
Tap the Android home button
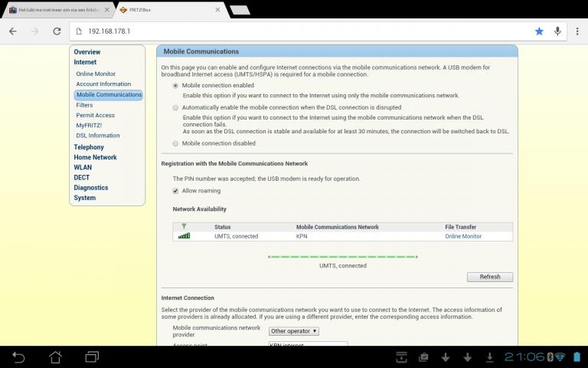[x=55, y=357]
